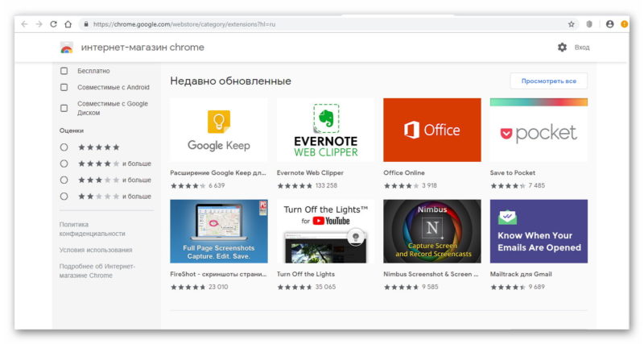This screenshot has height=344, width=644.
Task: Click the 9 689 rating count
Action: pyautogui.click(x=536, y=287)
